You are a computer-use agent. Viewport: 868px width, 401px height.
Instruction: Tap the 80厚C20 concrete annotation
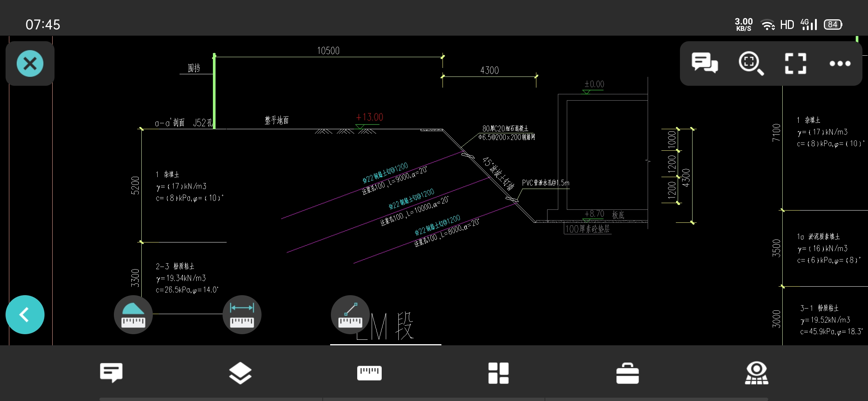[x=505, y=128]
